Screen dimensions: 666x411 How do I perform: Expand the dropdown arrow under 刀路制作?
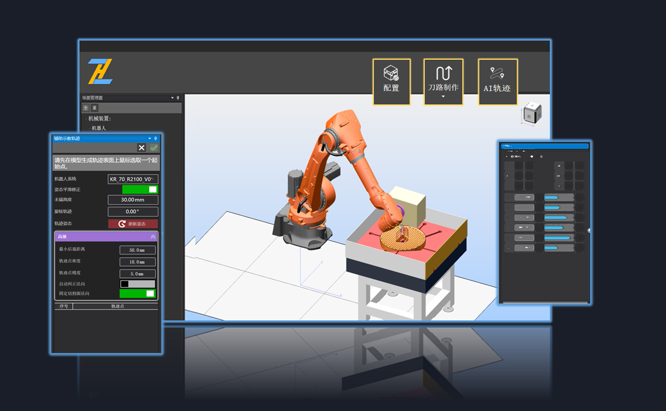tap(443, 98)
